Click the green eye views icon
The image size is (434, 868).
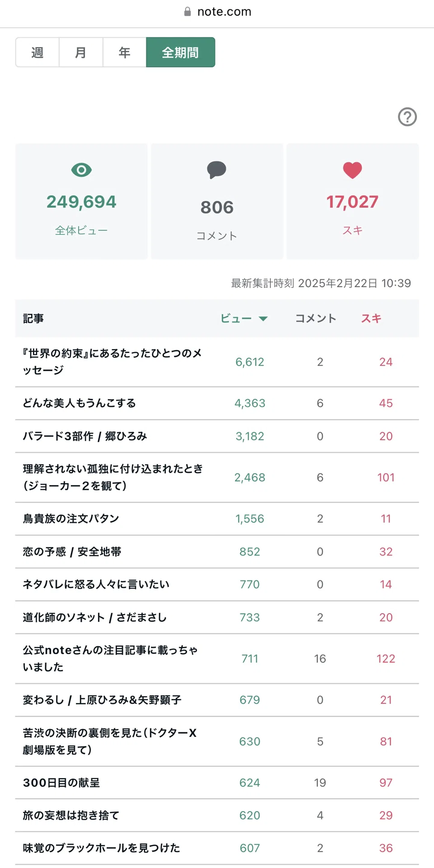click(81, 170)
